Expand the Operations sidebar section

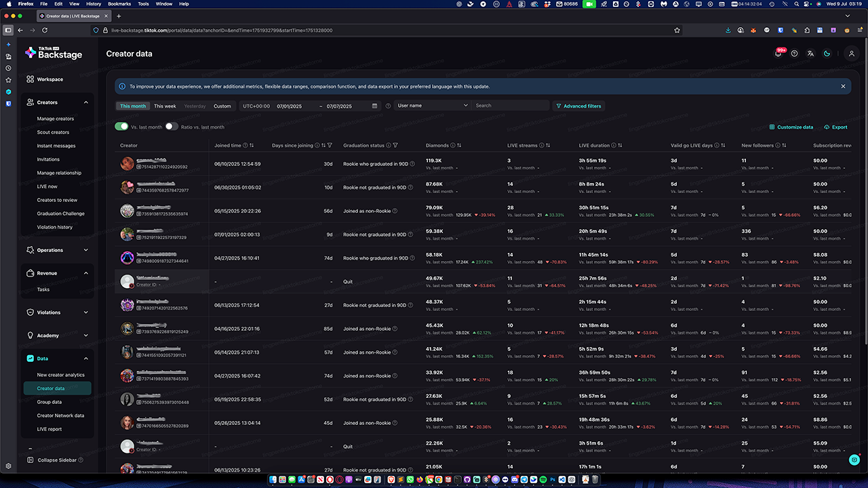point(85,250)
